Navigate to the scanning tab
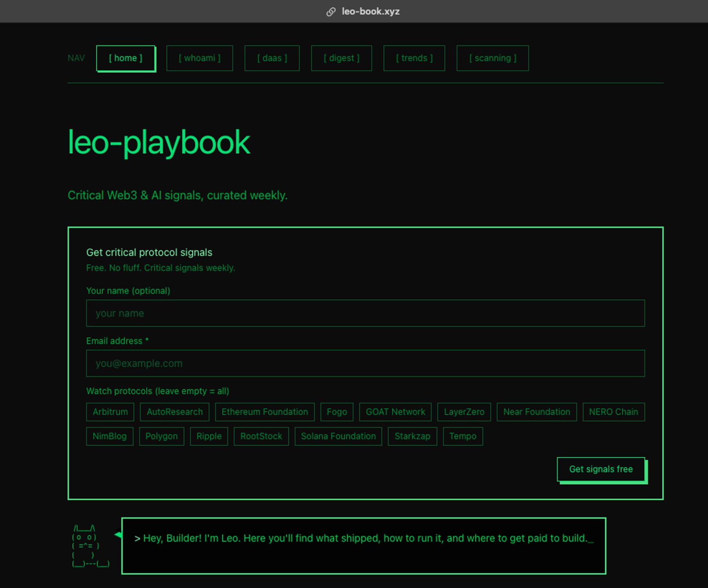Image resolution: width=708 pixels, height=588 pixels. (x=493, y=58)
